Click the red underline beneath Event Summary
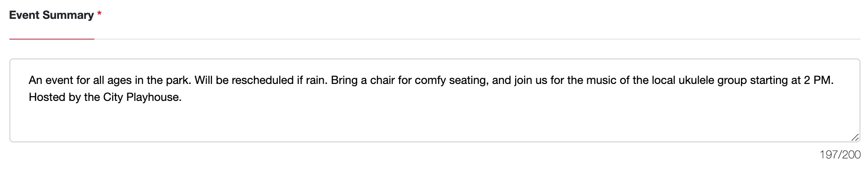This screenshot has width=868, height=182. tap(52, 39)
